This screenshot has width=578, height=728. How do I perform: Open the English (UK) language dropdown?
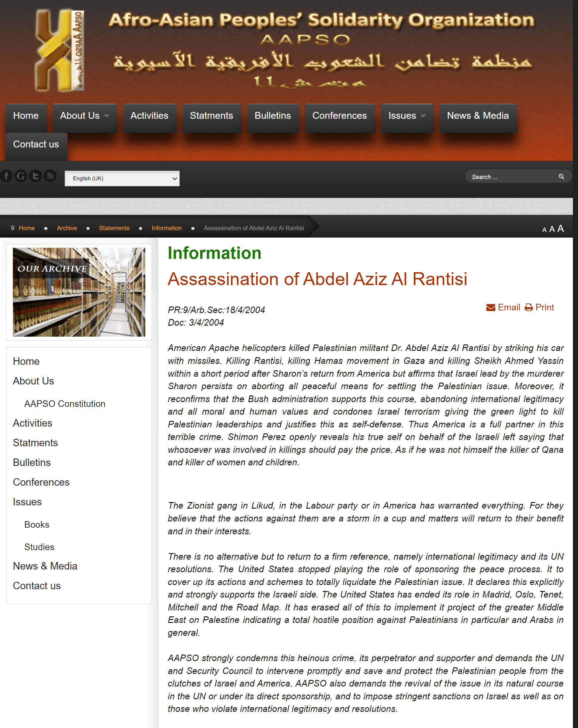point(122,178)
